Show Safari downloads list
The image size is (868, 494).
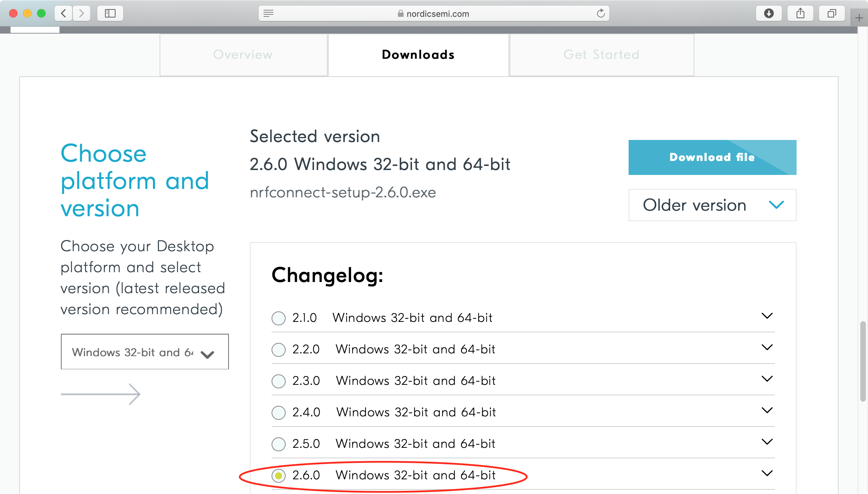click(x=769, y=13)
